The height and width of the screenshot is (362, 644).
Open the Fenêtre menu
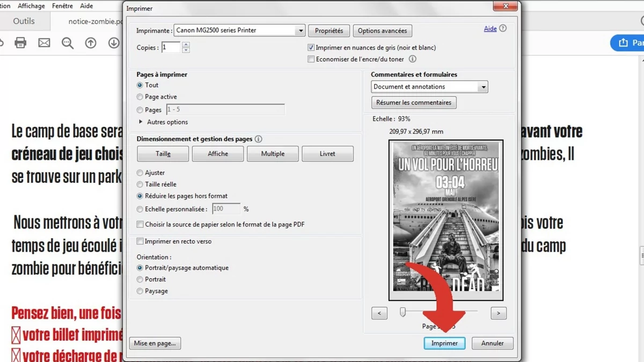click(x=62, y=6)
